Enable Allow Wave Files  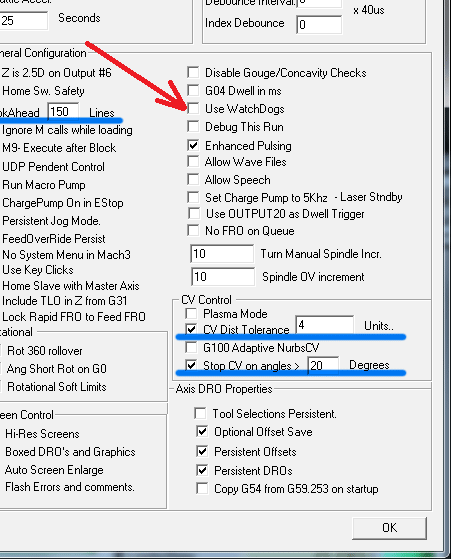click(x=193, y=161)
